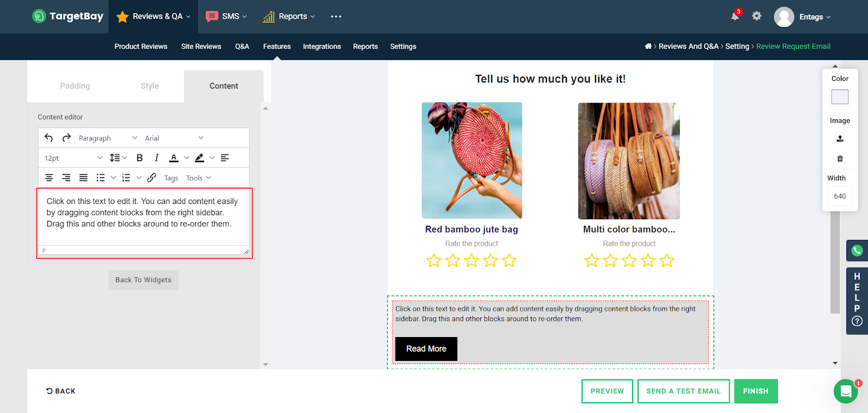
Task: Insert a link with chain icon
Action: (152, 177)
